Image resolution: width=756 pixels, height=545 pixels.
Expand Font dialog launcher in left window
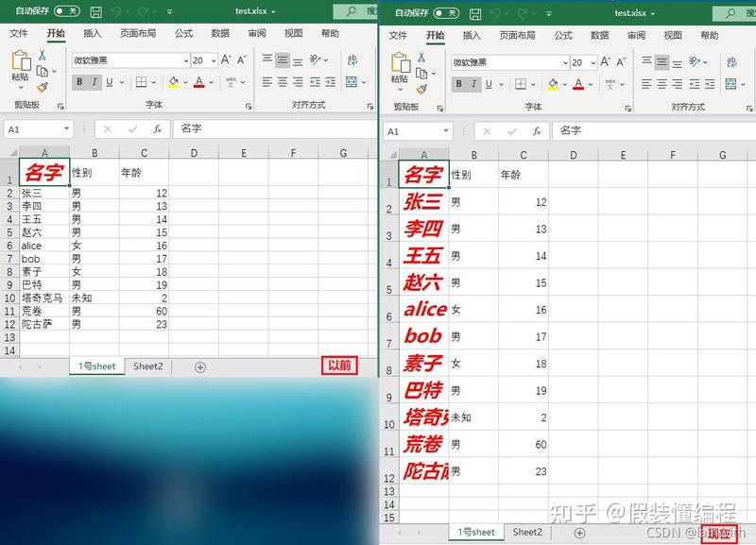pos(249,106)
